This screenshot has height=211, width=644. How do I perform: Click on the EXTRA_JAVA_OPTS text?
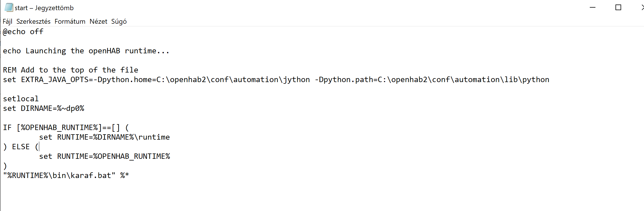55,80
